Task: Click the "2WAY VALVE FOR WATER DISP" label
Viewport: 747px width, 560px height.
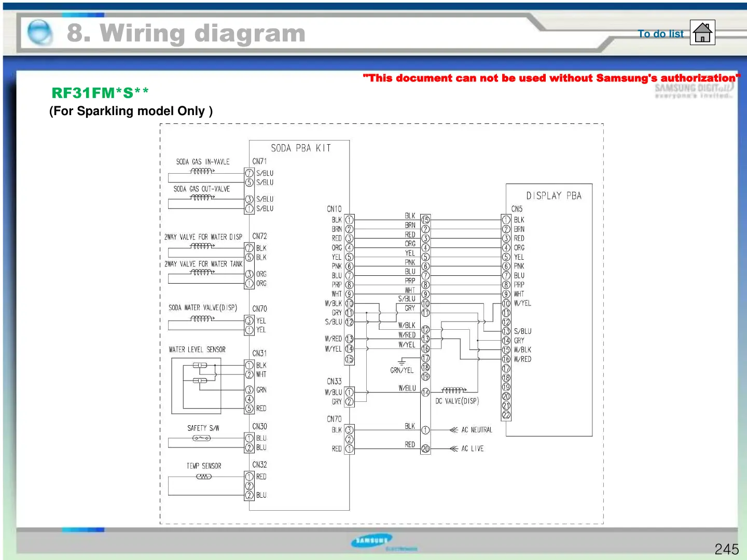Action: 203,237
